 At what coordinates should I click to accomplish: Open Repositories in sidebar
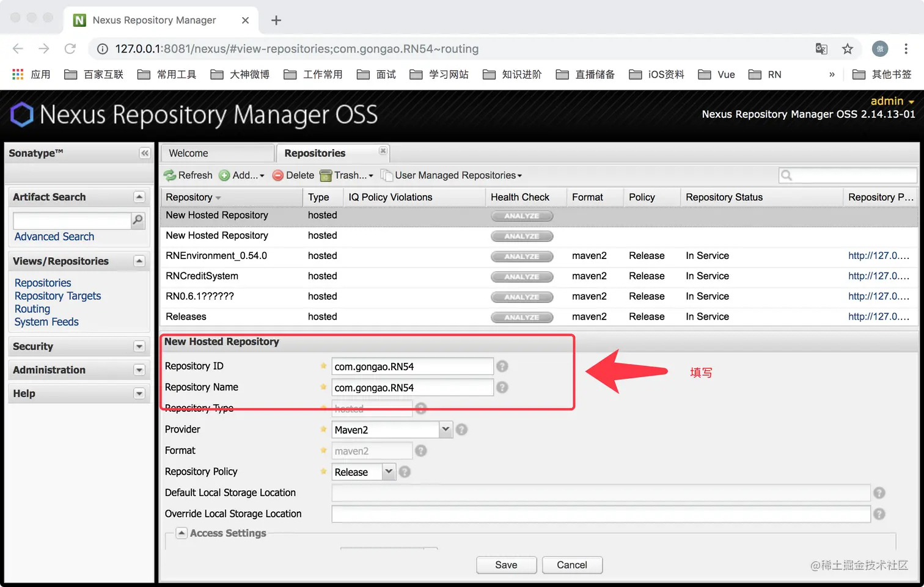tap(43, 283)
